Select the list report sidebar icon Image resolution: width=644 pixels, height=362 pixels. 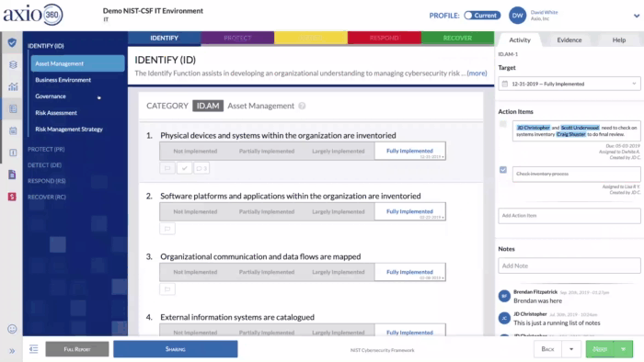(13, 108)
